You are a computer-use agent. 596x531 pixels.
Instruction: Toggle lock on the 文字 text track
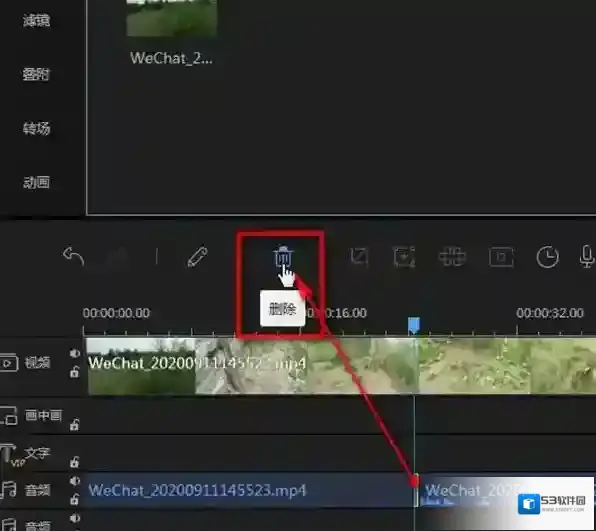(74, 461)
